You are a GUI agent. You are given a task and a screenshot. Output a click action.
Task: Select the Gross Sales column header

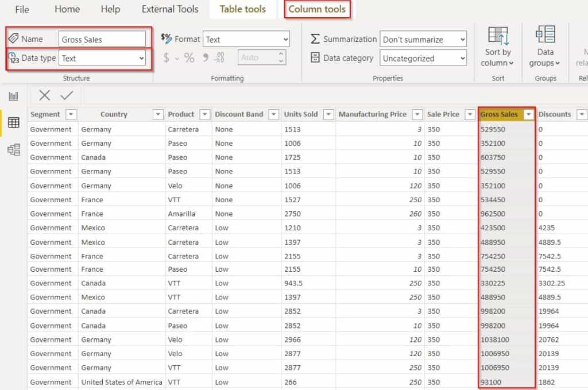click(499, 114)
